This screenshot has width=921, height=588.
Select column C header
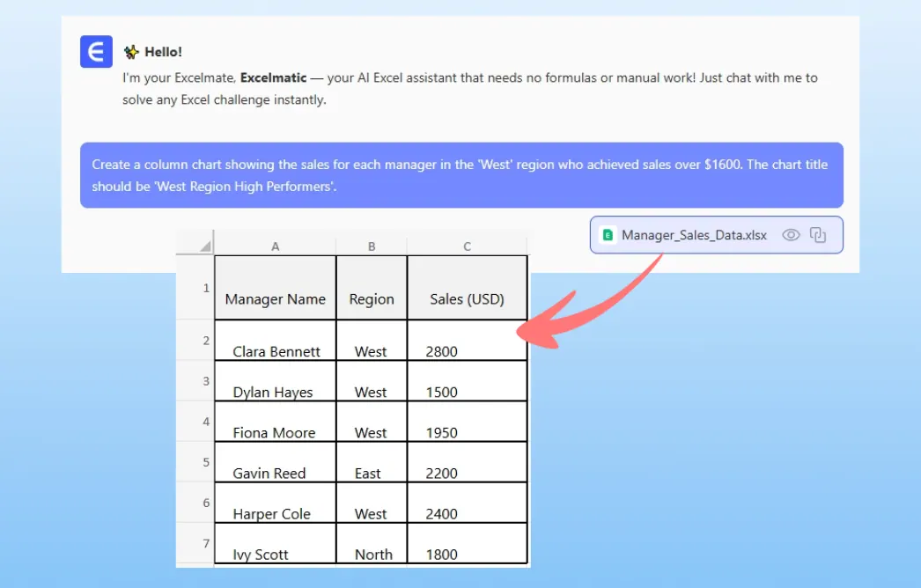click(467, 246)
